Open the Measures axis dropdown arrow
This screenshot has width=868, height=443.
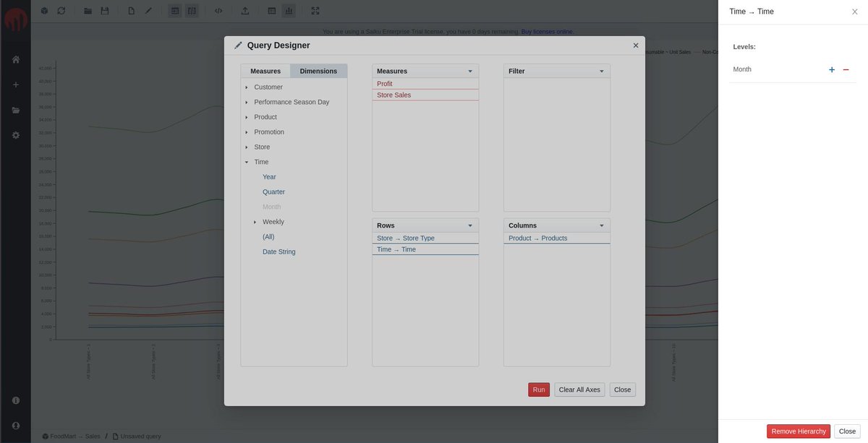click(470, 71)
